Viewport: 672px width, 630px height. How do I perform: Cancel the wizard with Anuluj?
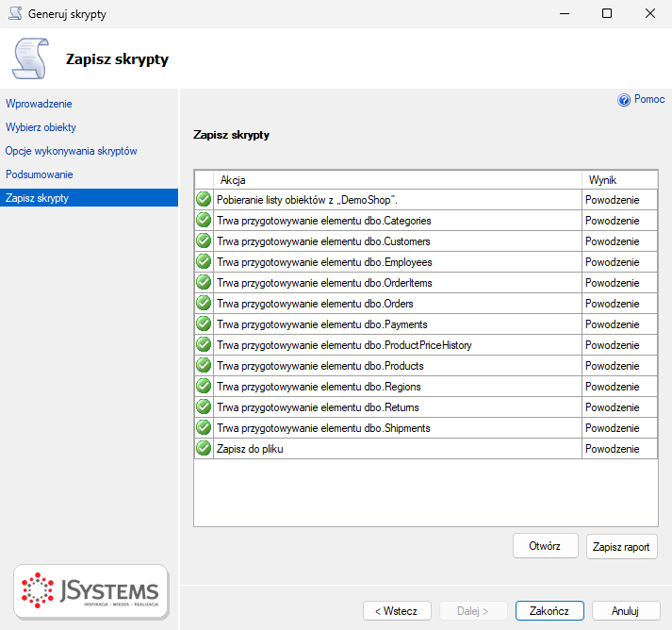[x=626, y=611]
